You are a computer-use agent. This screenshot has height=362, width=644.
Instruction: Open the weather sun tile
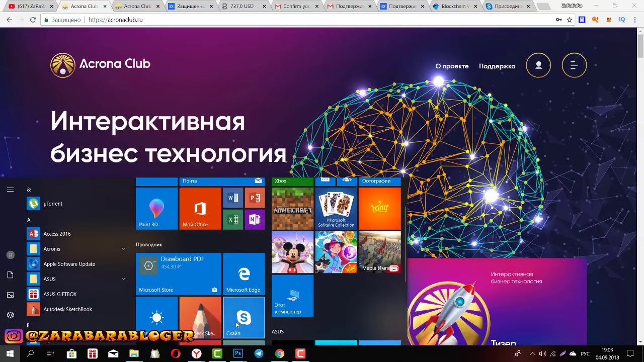[156, 317]
